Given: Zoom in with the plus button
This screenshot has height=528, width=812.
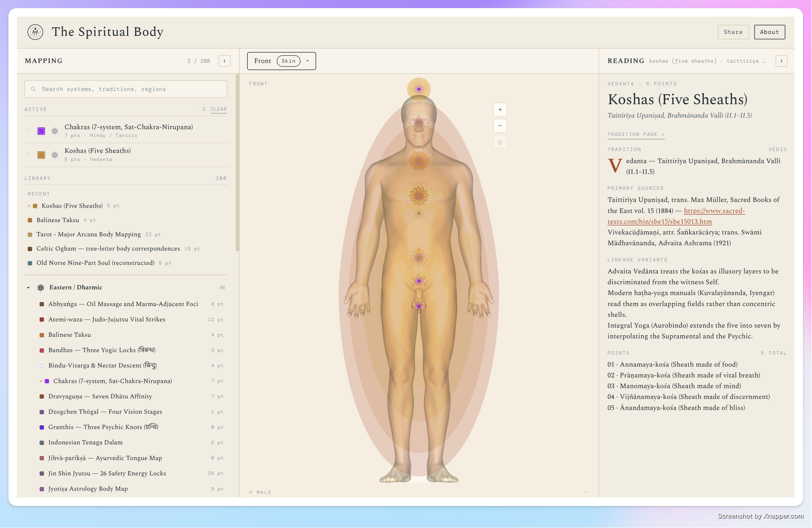Looking at the screenshot, I should tap(500, 109).
